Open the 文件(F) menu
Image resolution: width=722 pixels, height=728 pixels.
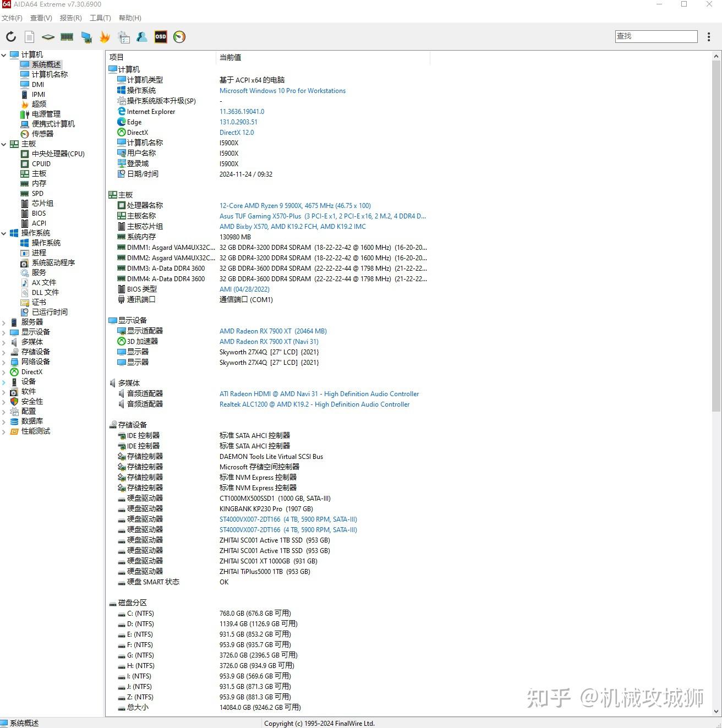pos(12,18)
